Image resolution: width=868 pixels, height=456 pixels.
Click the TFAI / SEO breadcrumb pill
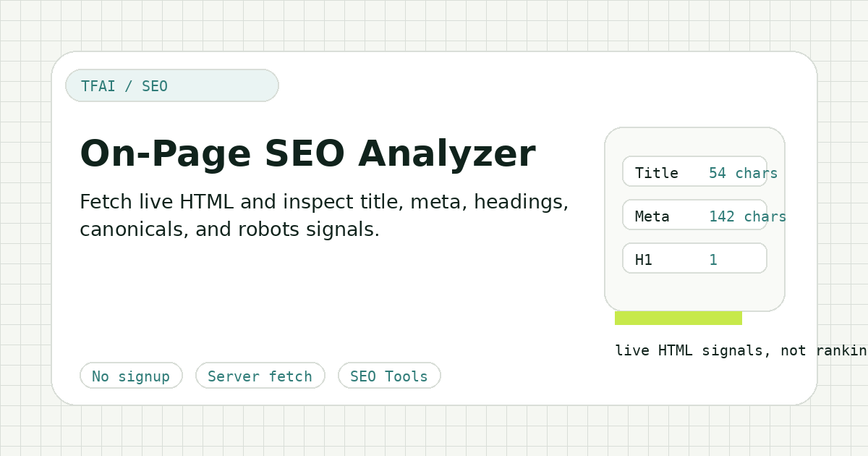click(x=172, y=85)
